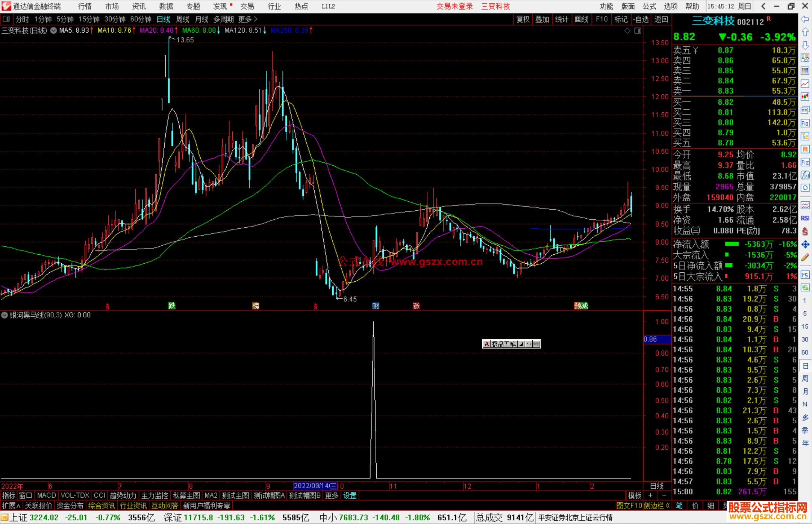Click the f(x) formula sidebar icon

[805, 175]
